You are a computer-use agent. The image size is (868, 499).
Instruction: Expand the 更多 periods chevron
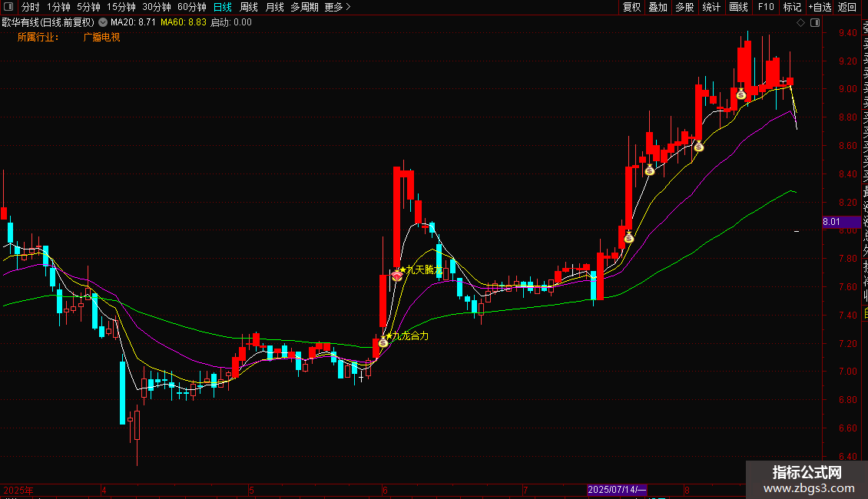click(x=348, y=7)
